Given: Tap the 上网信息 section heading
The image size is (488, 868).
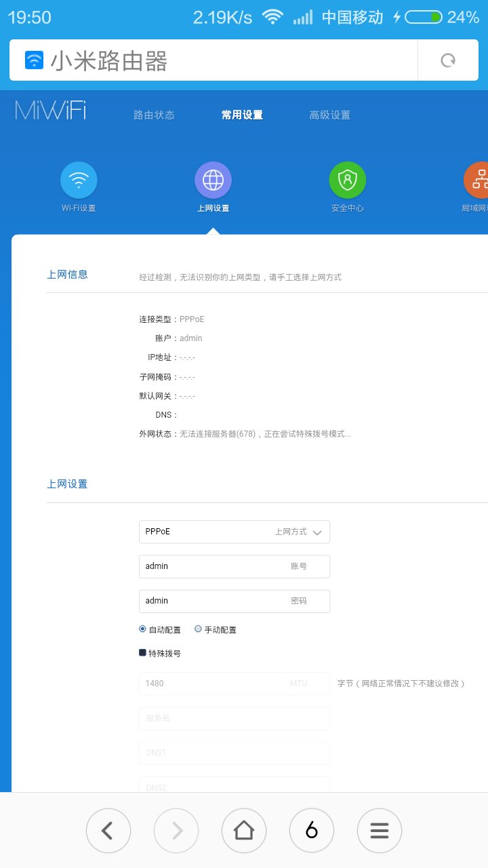Looking at the screenshot, I should pyautogui.click(x=67, y=275).
